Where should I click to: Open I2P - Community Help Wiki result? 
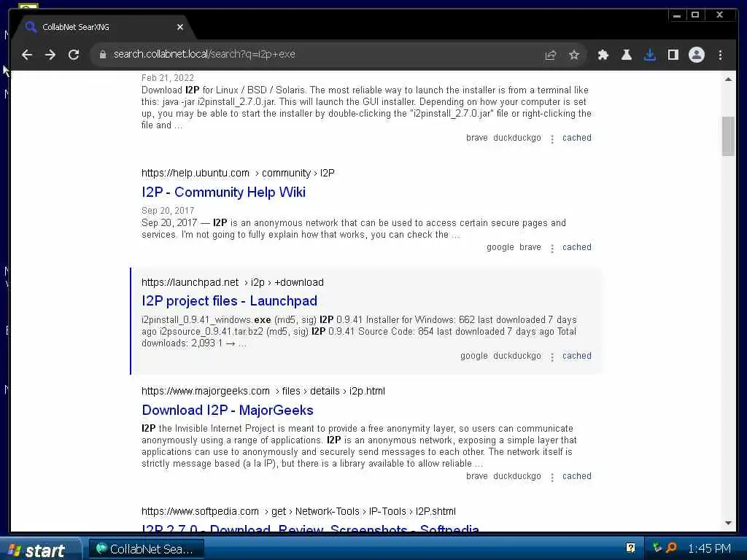(223, 192)
